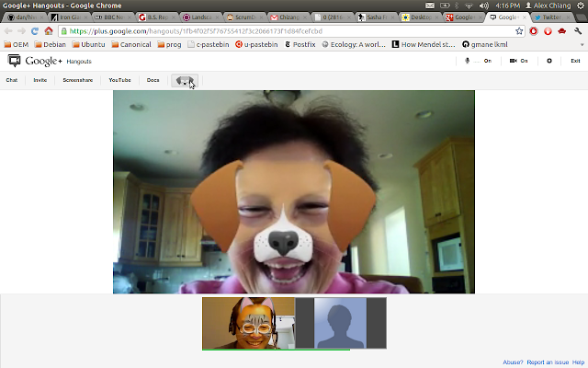Open YouTube in the hangout
This screenshot has width=588, height=368.
119,80
